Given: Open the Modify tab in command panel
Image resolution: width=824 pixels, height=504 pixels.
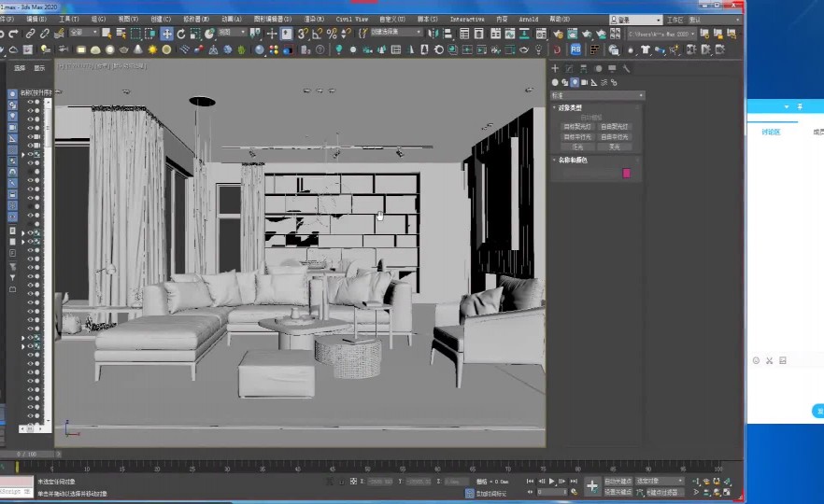Looking at the screenshot, I should pyautogui.click(x=569, y=69).
